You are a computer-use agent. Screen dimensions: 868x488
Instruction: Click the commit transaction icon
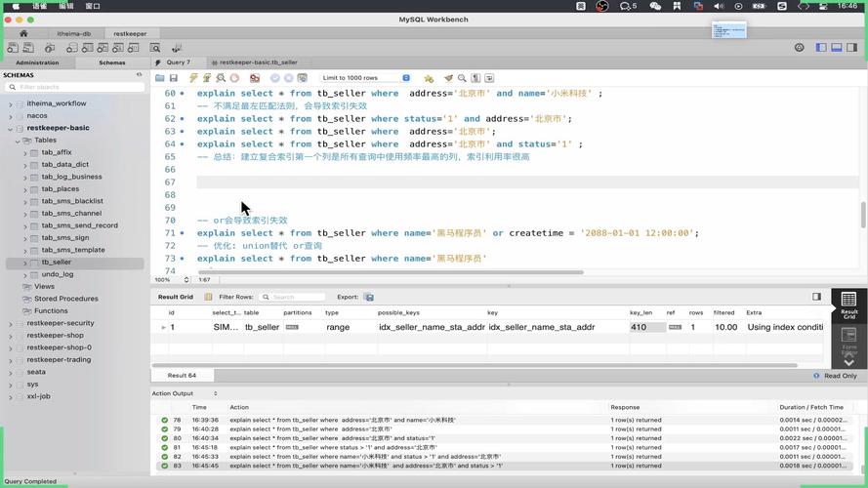(275, 78)
